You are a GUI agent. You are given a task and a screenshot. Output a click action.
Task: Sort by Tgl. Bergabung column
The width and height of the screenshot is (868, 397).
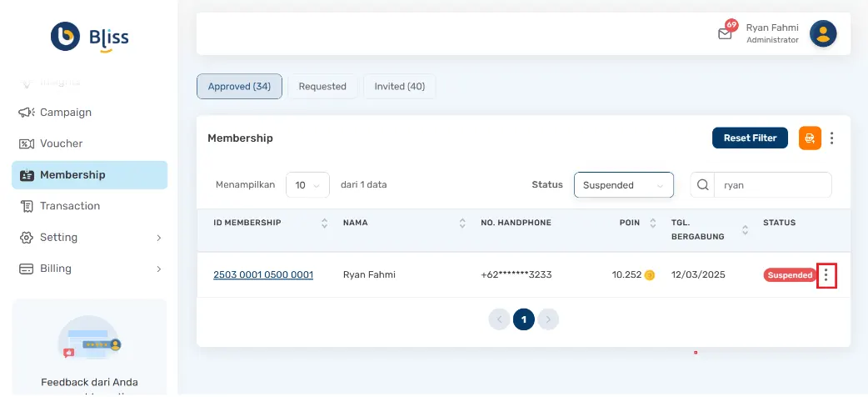tap(745, 229)
